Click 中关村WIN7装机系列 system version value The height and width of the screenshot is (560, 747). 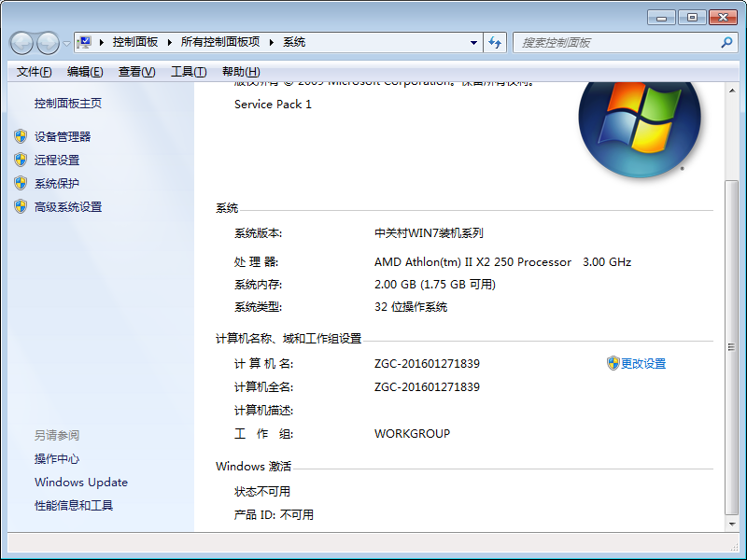(429, 232)
